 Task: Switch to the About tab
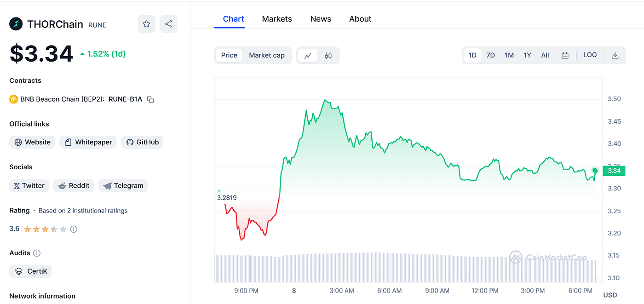tap(360, 19)
